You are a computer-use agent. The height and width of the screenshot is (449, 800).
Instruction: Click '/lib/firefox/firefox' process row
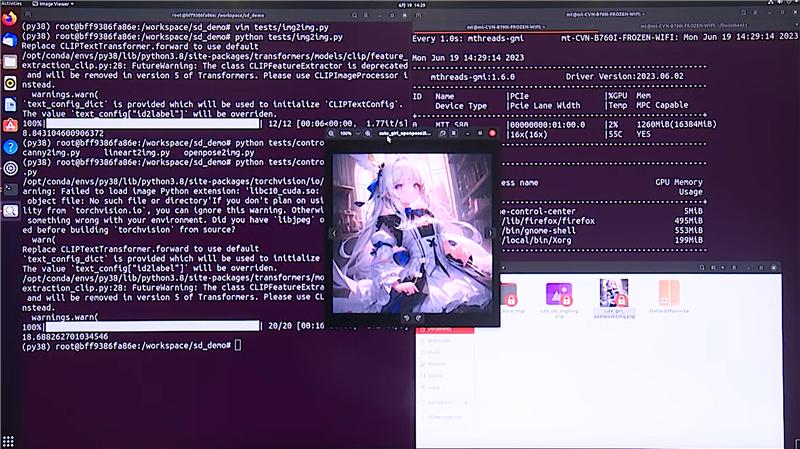(x=548, y=221)
